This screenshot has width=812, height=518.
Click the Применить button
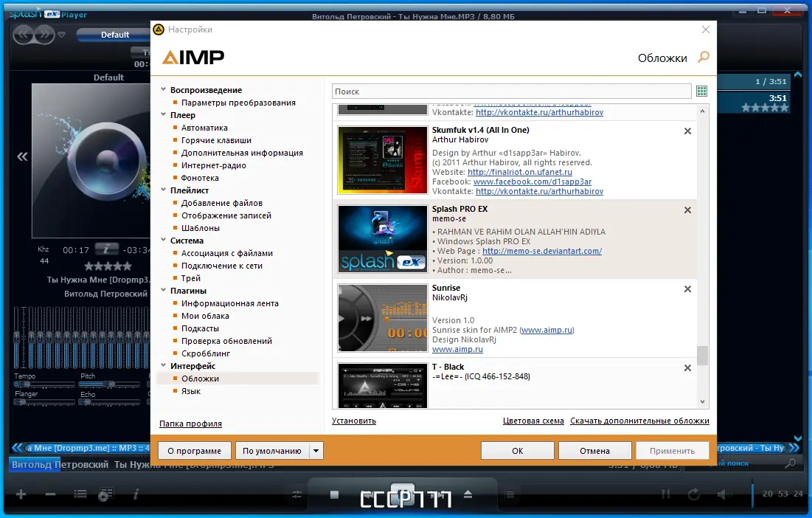coord(672,451)
